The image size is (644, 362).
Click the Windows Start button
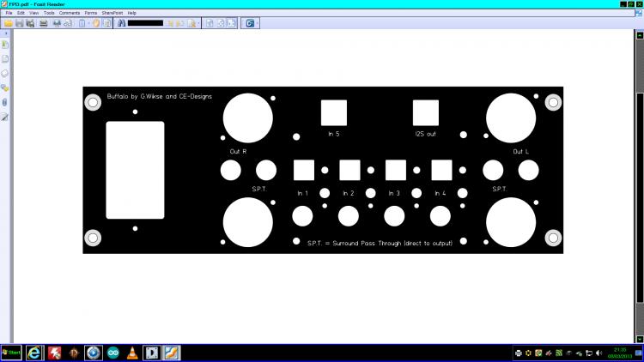pyautogui.click(x=11, y=353)
